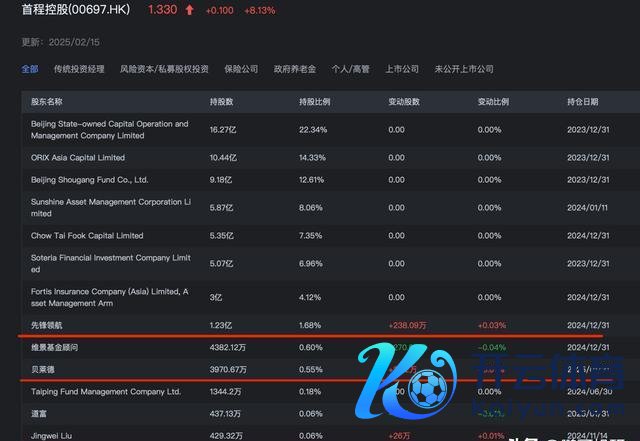Switch to the 保险公司 filter tab
This screenshot has width=640, height=441.
[x=241, y=69]
